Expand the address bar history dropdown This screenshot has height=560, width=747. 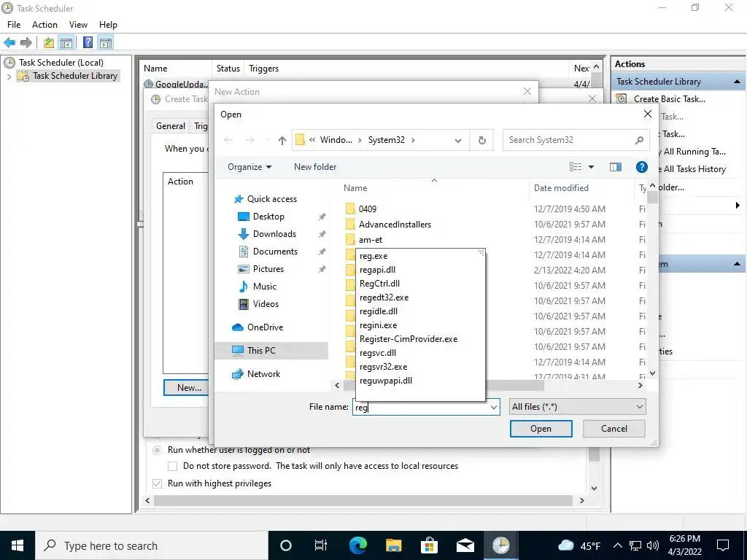[x=458, y=141]
